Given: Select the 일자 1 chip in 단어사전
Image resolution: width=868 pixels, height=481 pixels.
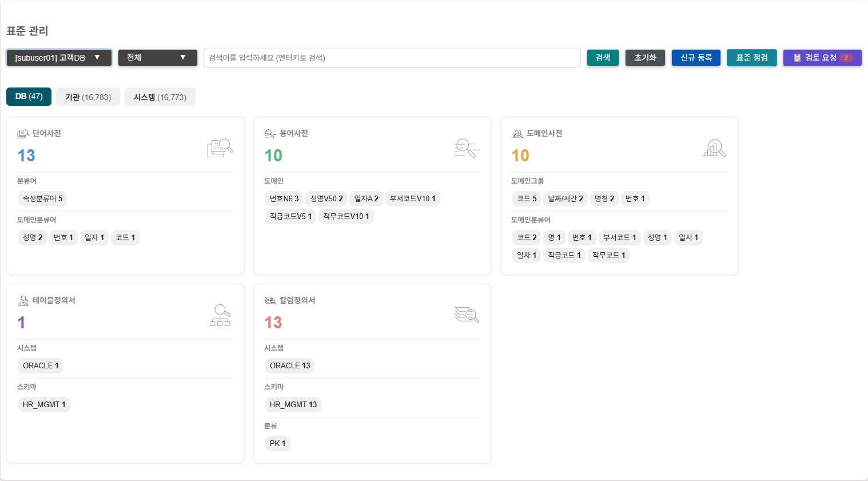Looking at the screenshot, I should pyautogui.click(x=94, y=237).
